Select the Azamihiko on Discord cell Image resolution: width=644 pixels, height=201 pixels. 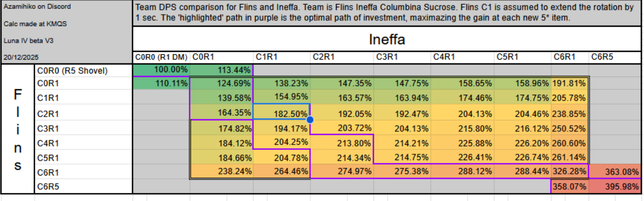66,6
